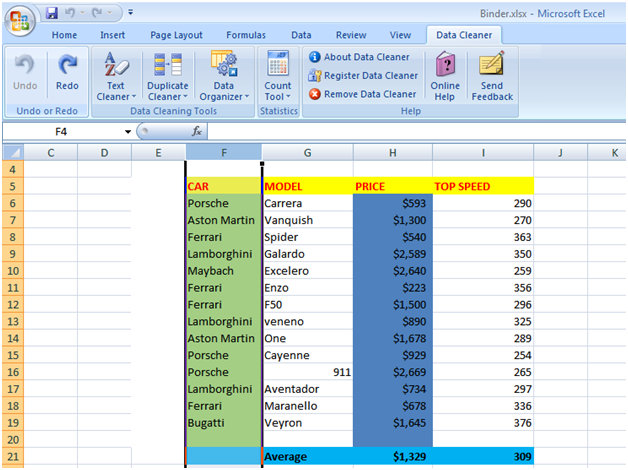Click the Name Box showing F4
The width and height of the screenshot is (628, 470).
61,132
